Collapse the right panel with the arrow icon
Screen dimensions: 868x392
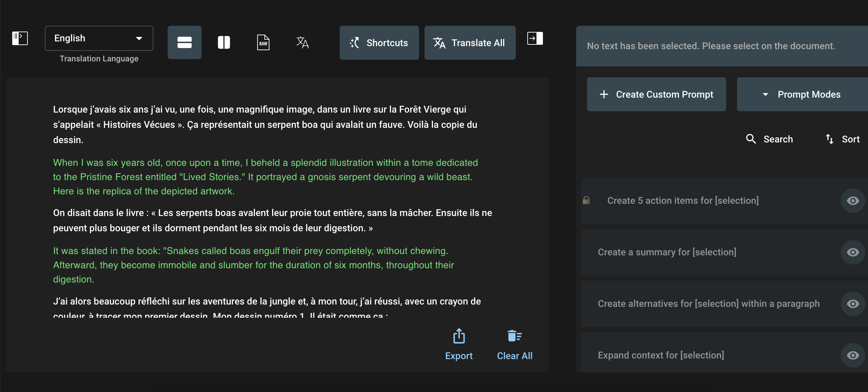534,38
